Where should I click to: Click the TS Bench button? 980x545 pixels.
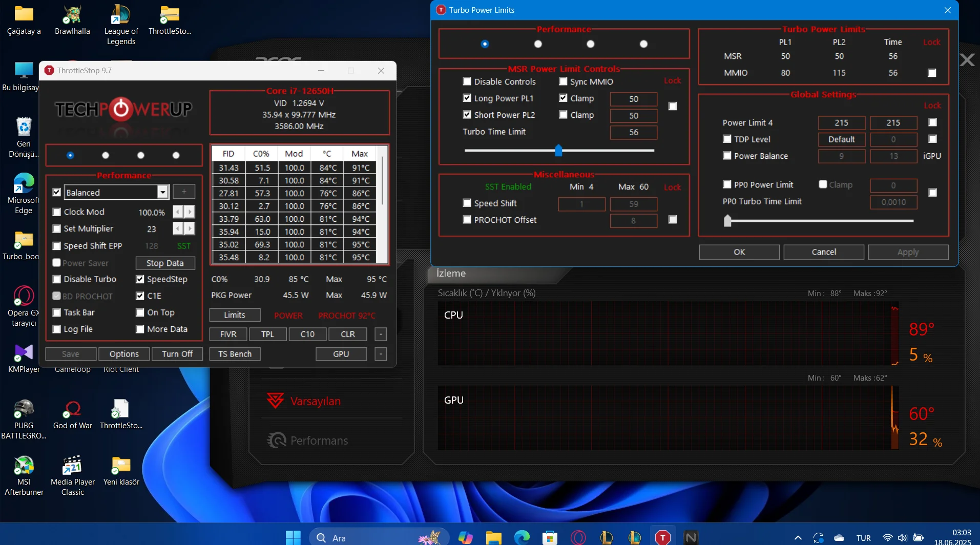coord(235,354)
